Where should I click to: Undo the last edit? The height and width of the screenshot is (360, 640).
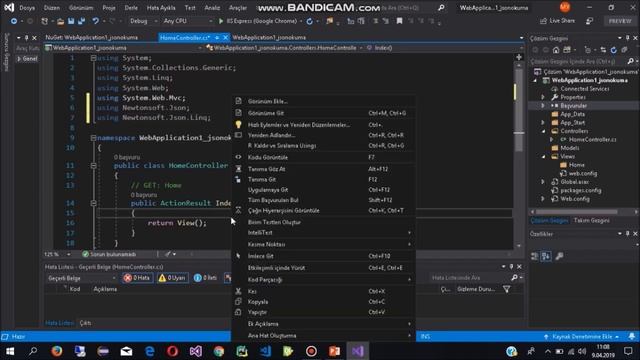coord(95,21)
